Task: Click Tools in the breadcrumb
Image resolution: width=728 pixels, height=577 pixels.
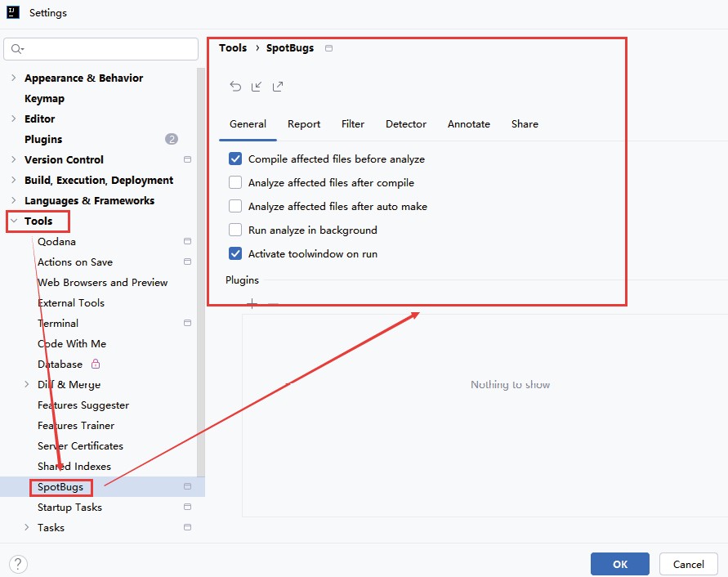Action: [233, 48]
